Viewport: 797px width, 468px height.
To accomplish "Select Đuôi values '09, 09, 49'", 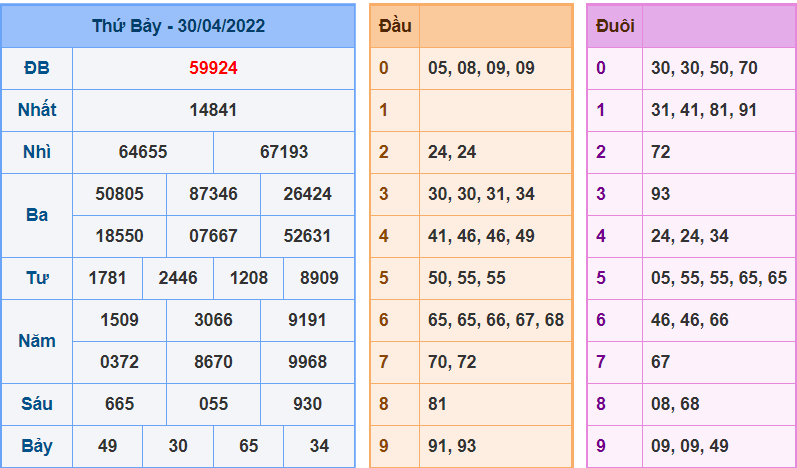I will tap(690, 446).
